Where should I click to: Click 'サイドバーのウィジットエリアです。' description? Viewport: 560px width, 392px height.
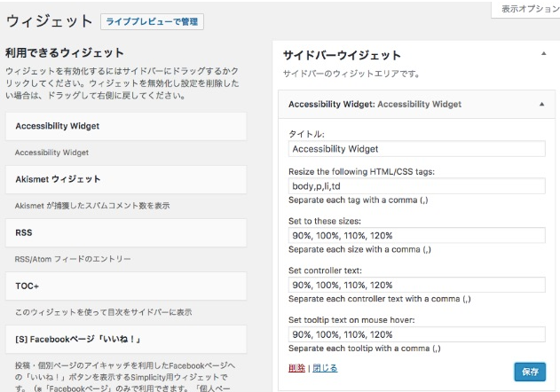tap(351, 74)
